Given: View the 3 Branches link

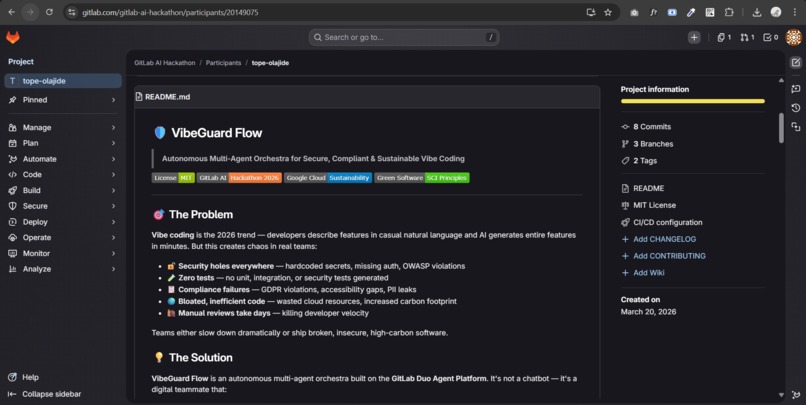Looking at the screenshot, I should click(x=647, y=144).
